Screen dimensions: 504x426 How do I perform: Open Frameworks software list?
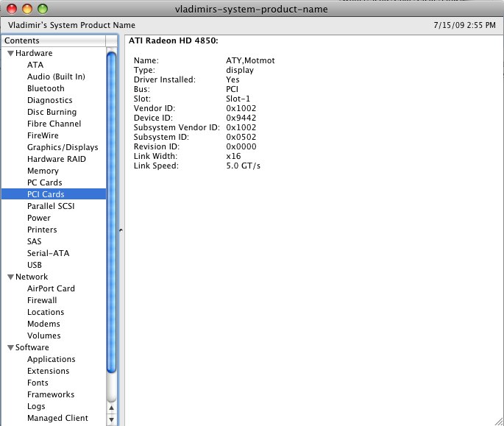pyautogui.click(x=51, y=394)
